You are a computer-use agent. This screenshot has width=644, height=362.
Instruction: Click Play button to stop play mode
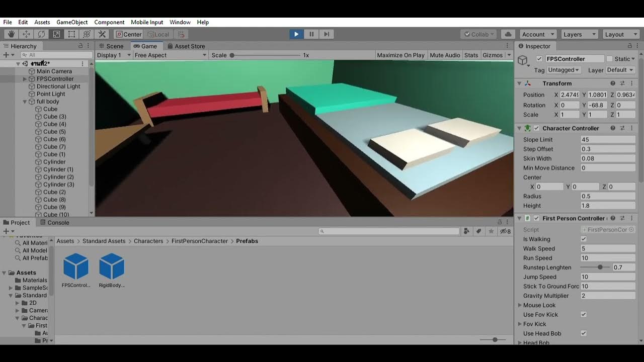pos(296,34)
